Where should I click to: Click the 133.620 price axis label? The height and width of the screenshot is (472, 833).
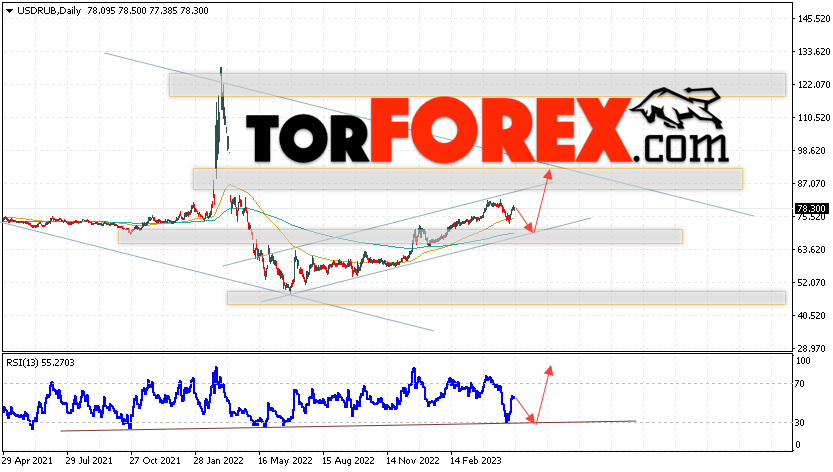(814, 52)
